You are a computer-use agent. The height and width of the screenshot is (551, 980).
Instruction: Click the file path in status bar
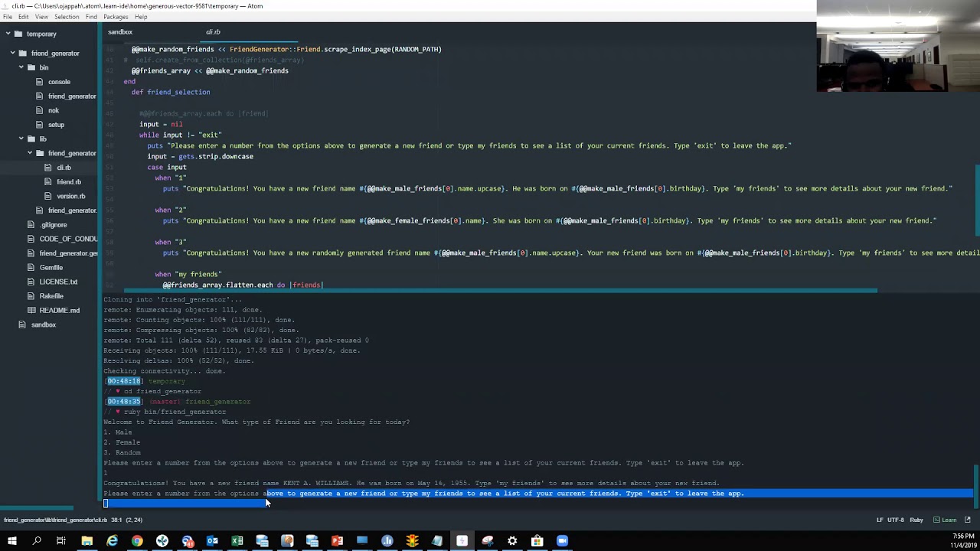[x=55, y=520]
